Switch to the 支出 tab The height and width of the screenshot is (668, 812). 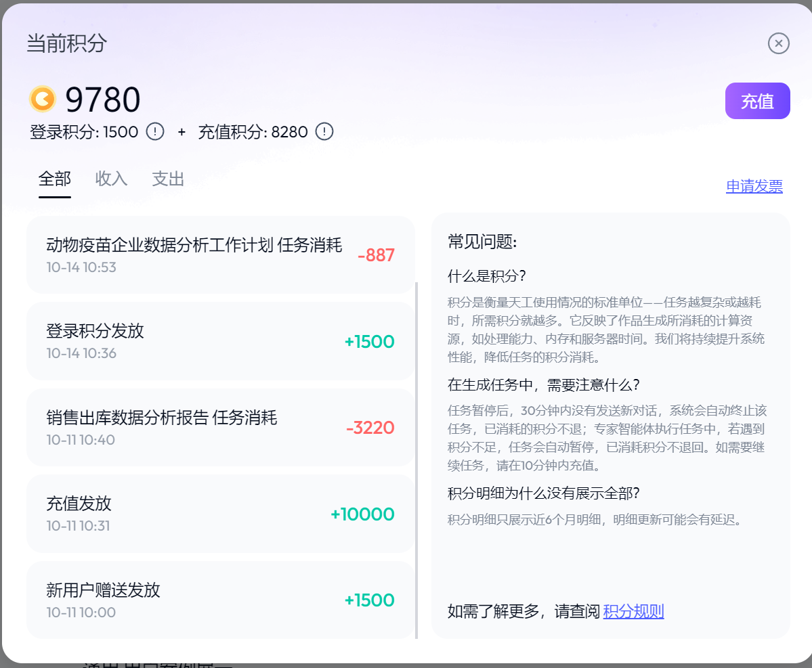coord(168,179)
